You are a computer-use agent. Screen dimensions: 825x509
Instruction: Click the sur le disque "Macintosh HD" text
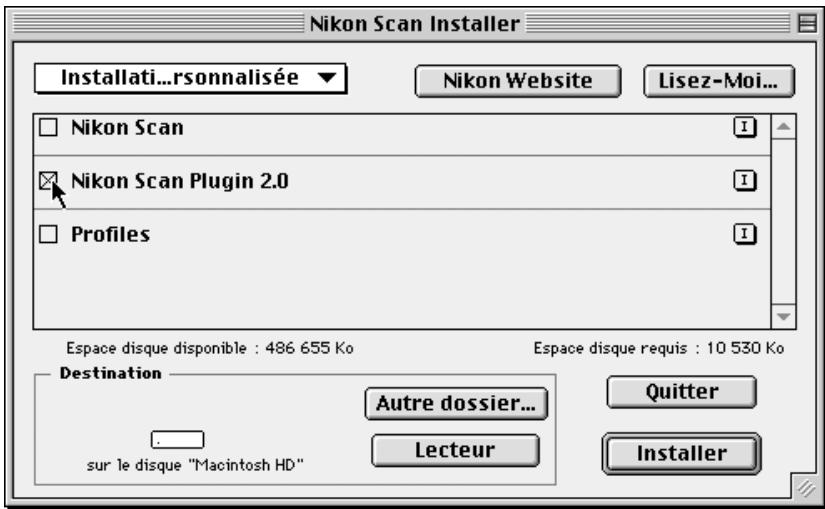point(195,465)
